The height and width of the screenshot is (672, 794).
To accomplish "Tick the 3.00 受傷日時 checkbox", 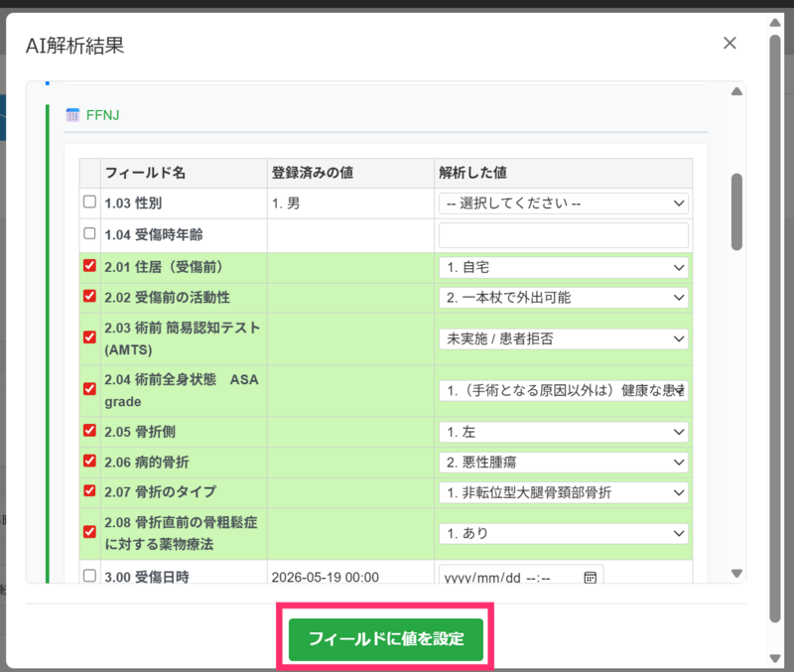I will (89, 576).
